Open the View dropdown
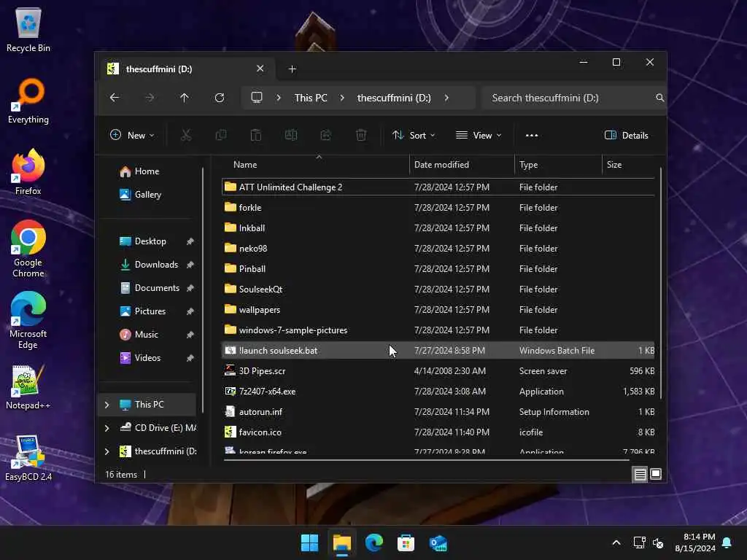747x560 pixels. 479,135
